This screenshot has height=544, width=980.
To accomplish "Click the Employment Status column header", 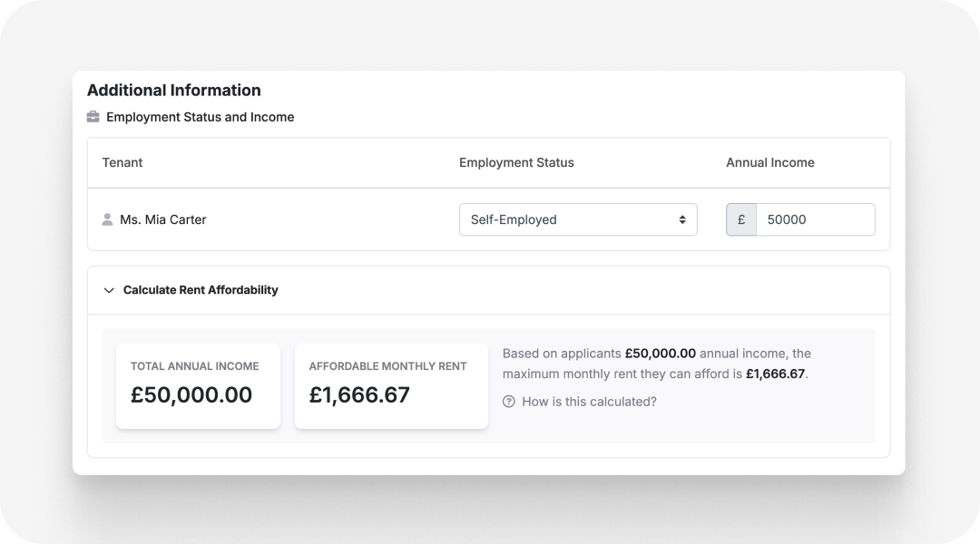I will [x=516, y=162].
